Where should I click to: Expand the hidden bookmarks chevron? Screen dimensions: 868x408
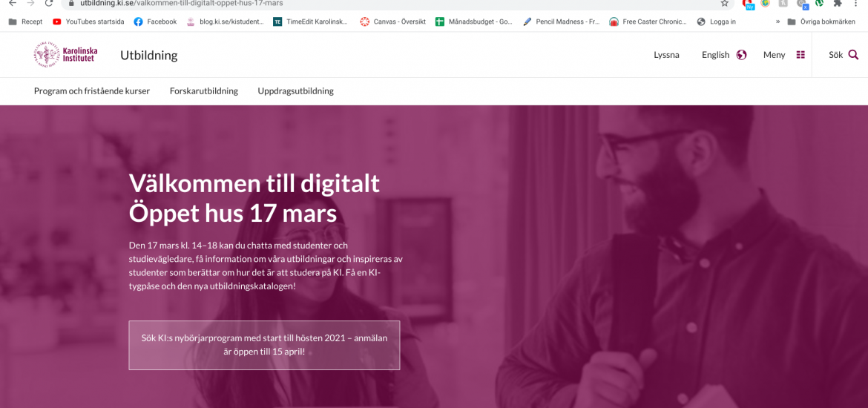coord(777,22)
